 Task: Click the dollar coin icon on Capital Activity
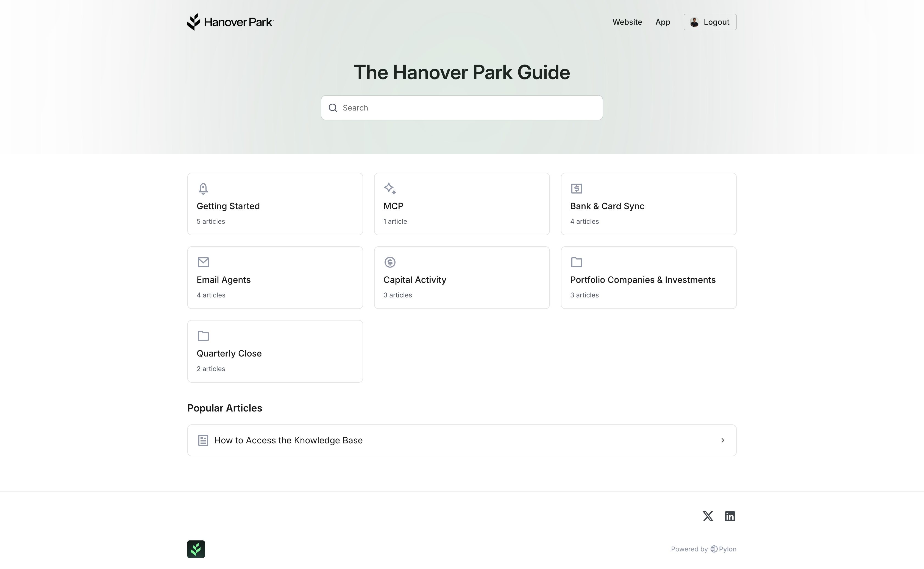click(x=390, y=262)
